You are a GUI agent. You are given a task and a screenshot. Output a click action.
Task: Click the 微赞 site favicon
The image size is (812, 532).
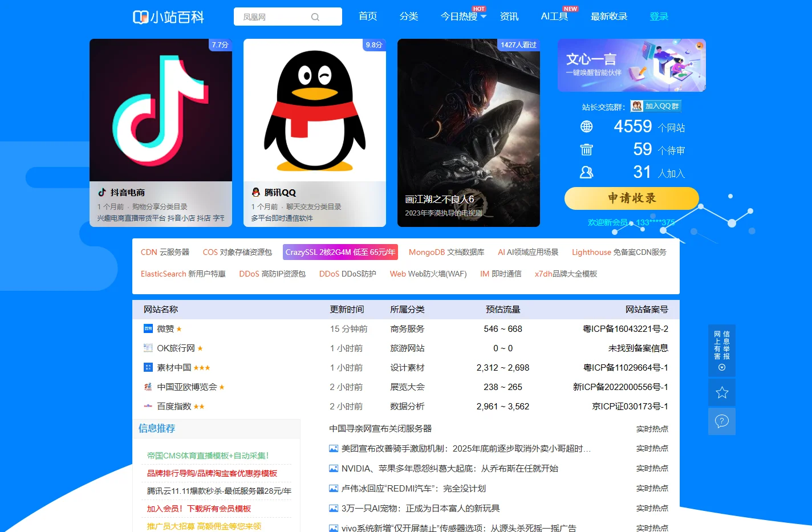point(148,328)
